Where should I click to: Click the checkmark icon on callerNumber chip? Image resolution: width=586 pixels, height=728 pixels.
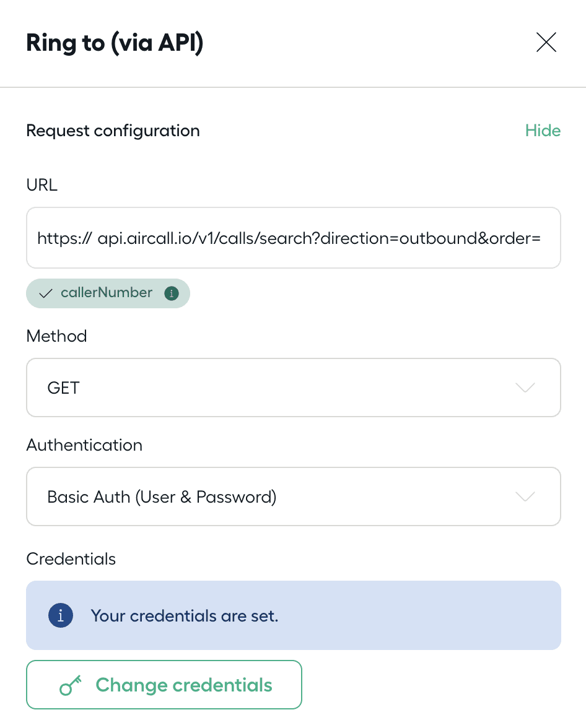point(45,293)
